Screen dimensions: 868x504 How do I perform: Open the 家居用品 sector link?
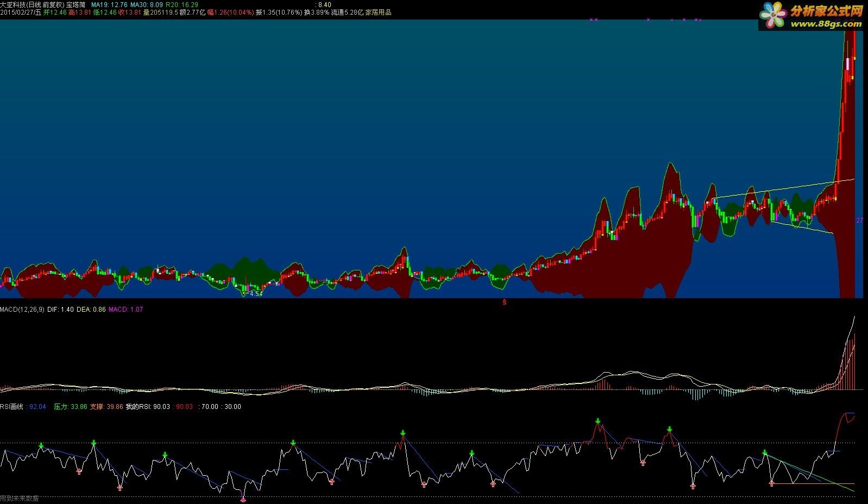pyautogui.click(x=378, y=12)
